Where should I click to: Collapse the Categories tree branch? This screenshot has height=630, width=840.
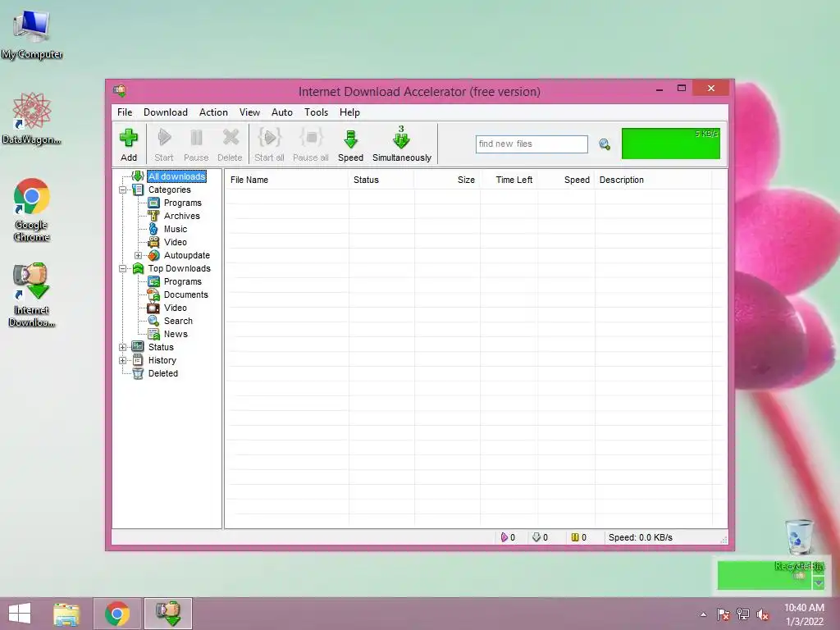tap(123, 189)
